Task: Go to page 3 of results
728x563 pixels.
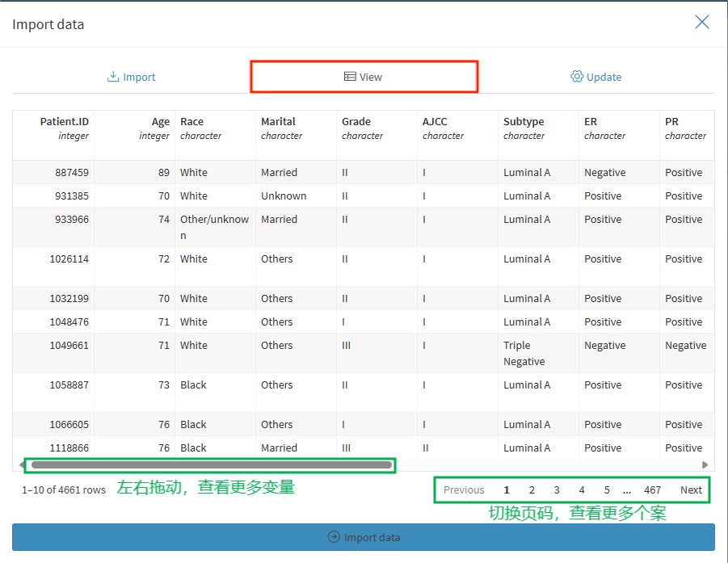Action: 557,489
